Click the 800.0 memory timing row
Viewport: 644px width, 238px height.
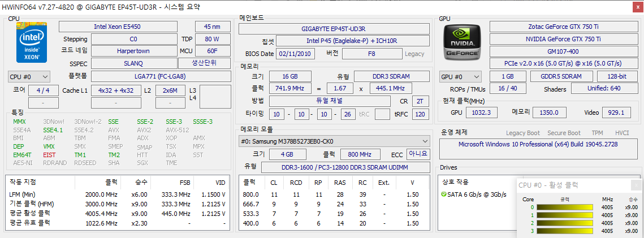pos(334,194)
